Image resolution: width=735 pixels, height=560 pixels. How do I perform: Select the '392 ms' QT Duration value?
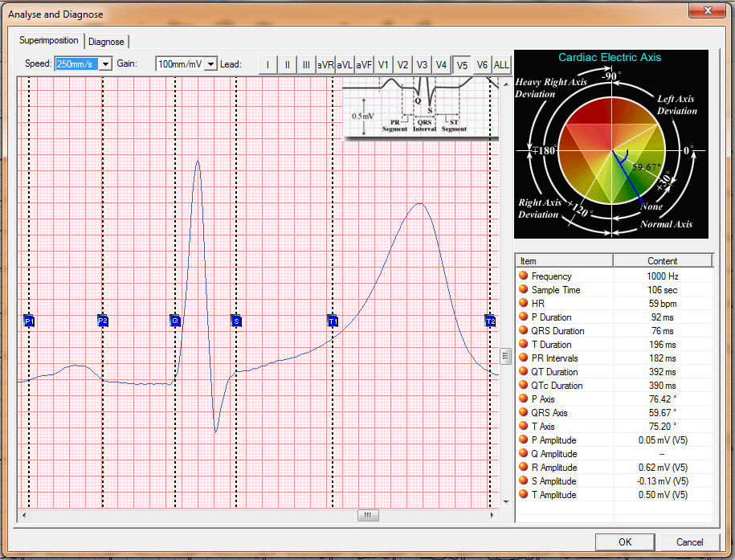coord(663,372)
